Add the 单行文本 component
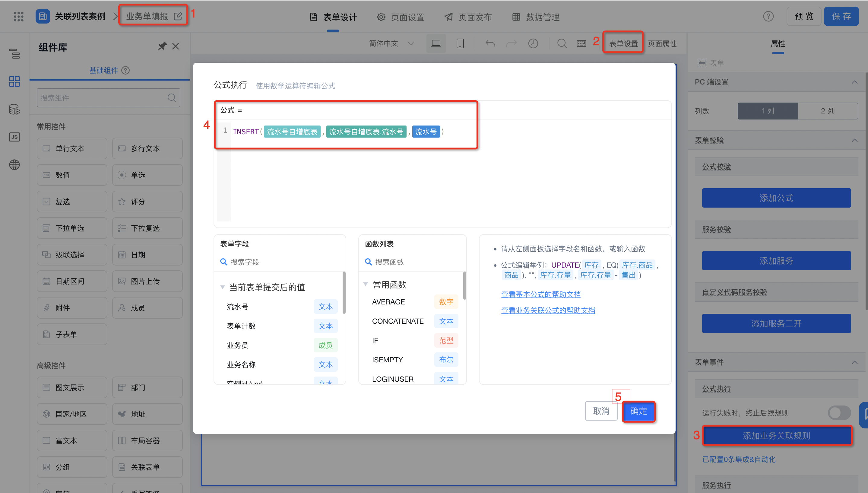Image resolution: width=868 pixels, height=493 pixels. coord(72,148)
